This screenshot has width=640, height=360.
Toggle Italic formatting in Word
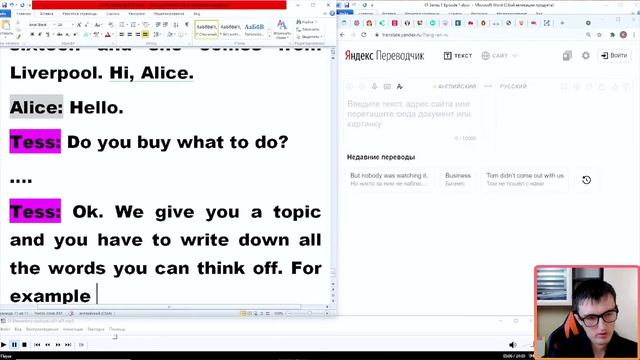tap(40, 35)
